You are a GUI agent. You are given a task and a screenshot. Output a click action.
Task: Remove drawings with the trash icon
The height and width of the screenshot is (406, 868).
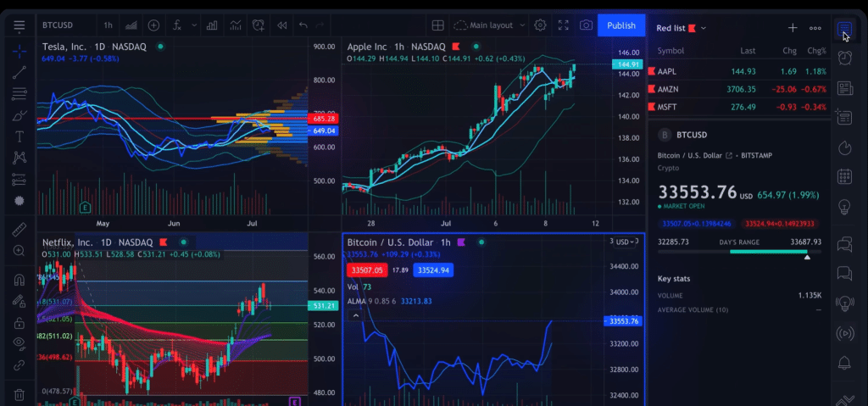pos(19,395)
